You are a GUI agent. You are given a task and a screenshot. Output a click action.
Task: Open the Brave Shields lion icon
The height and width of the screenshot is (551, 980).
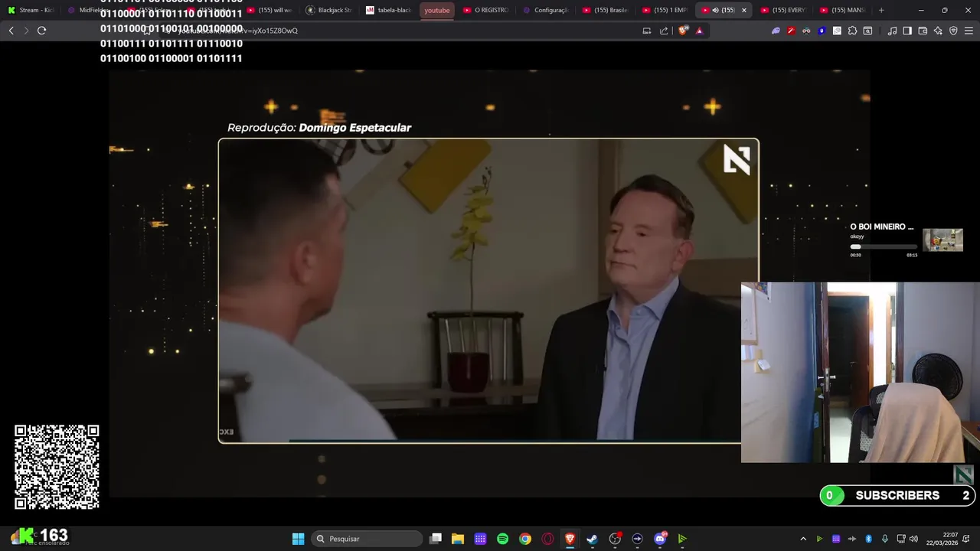coord(684,31)
